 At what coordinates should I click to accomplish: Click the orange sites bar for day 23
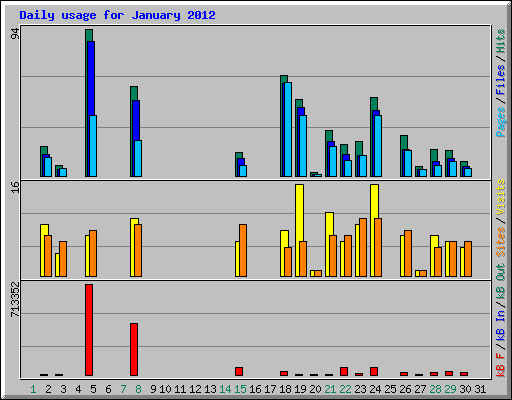point(363,247)
